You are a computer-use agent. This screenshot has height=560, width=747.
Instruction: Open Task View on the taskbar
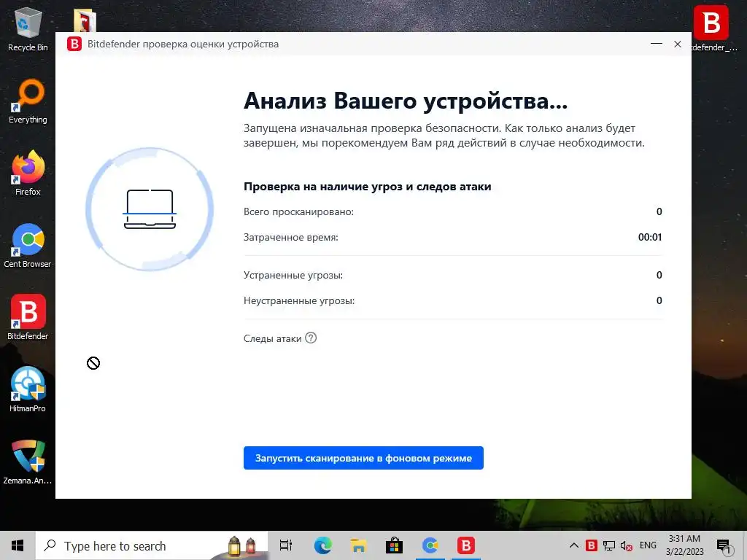point(286,545)
